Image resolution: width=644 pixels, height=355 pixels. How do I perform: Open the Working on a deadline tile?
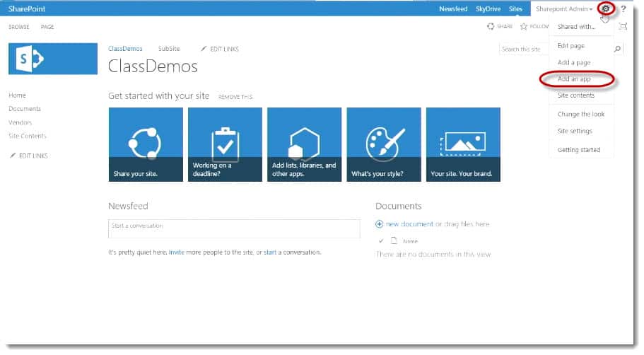(225, 145)
